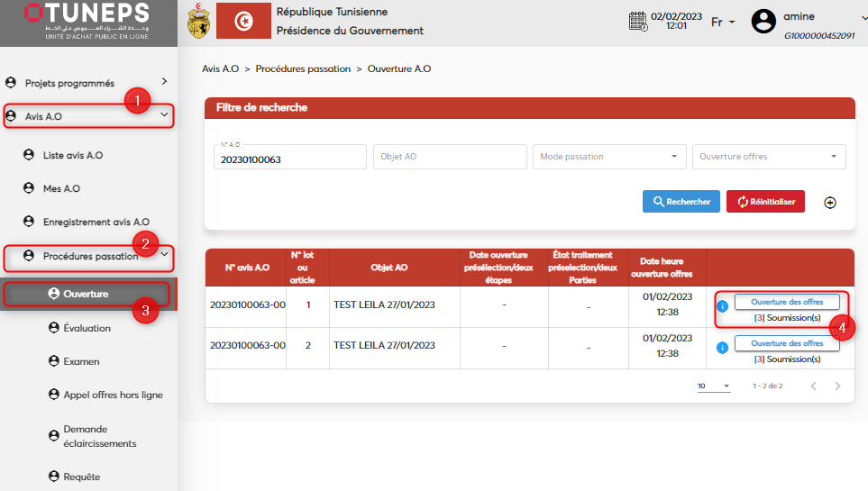868x491 pixels.
Task: Click the info icon on lot 2 row
Action: (x=722, y=347)
